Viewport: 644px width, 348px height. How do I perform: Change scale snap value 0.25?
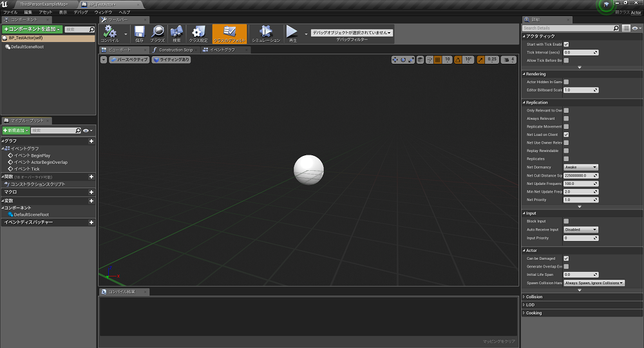pyautogui.click(x=492, y=59)
